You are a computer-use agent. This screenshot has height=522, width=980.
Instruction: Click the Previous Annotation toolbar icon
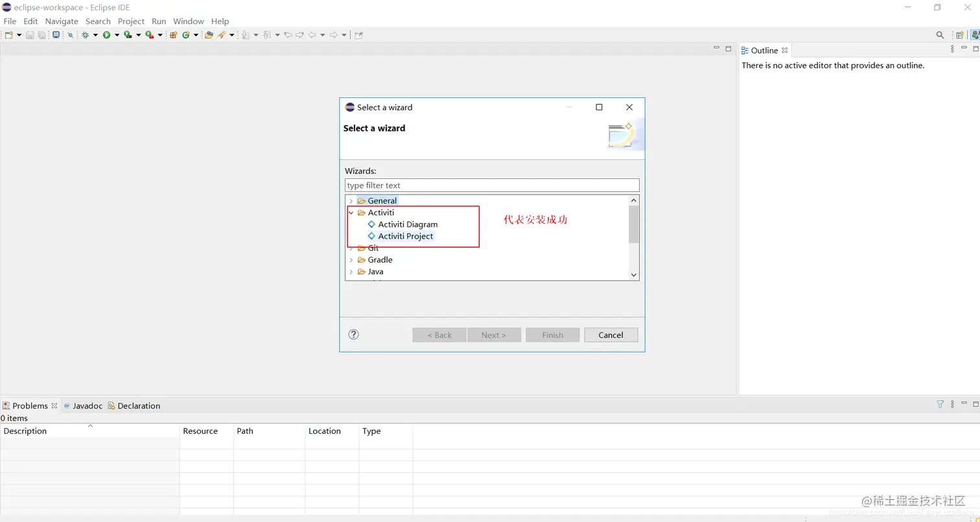tap(267, 35)
